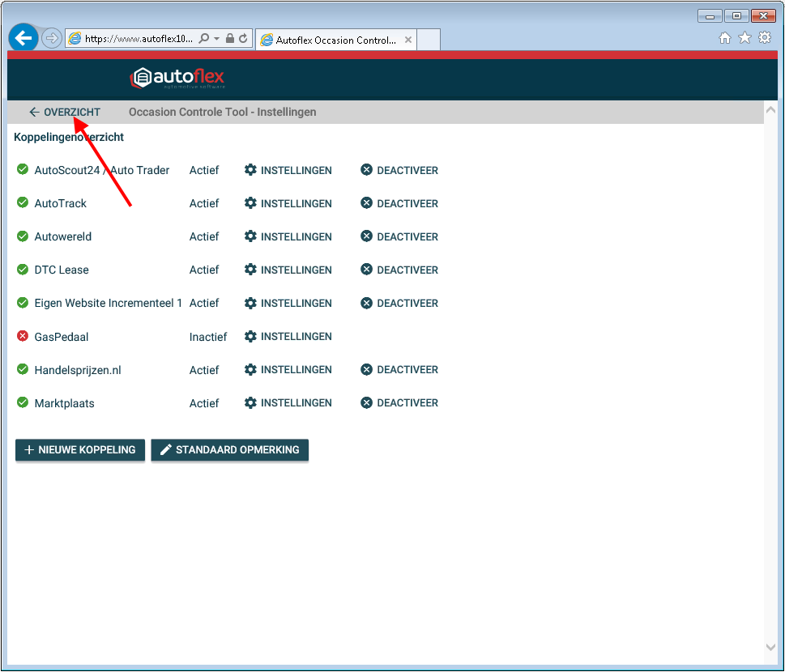Select the Marktplaats row name
The width and height of the screenshot is (785, 672).
64,403
